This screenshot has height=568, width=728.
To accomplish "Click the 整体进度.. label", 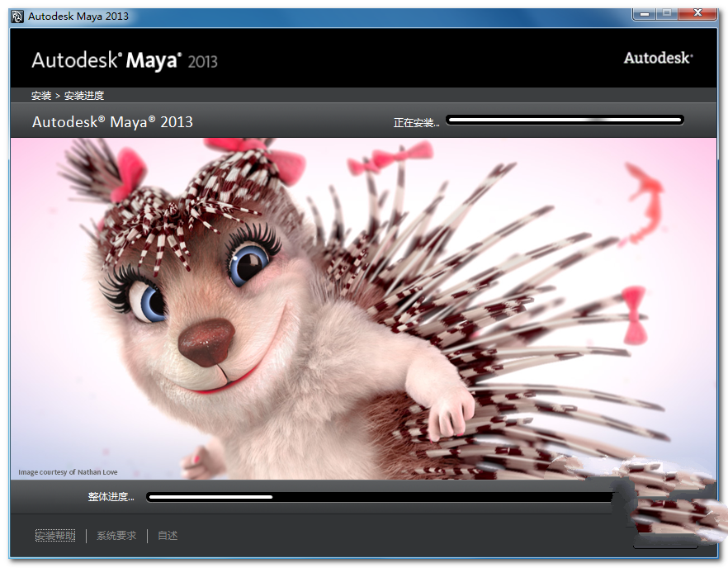I will (111, 497).
